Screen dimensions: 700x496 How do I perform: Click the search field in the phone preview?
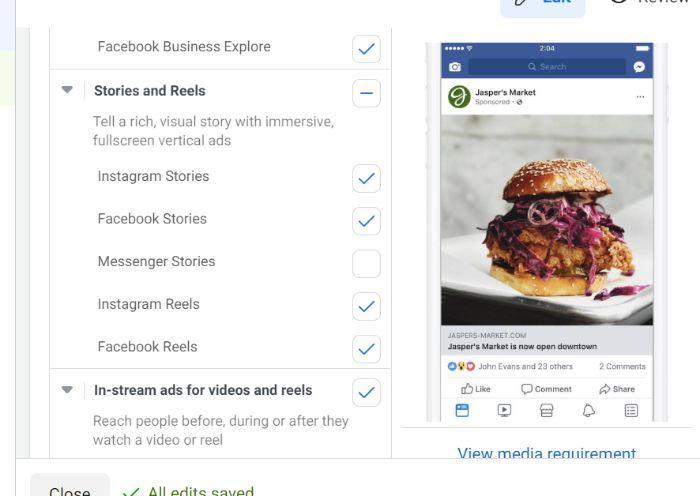pyautogui.click(x=547, y=67)
